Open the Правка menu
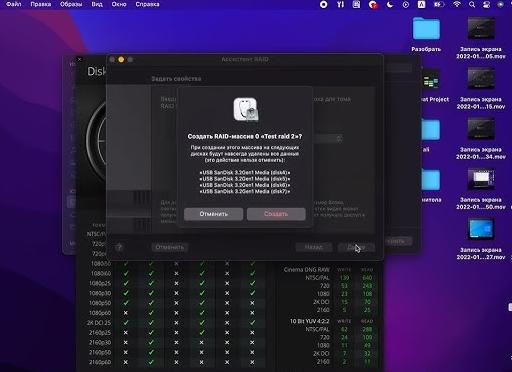The image size is (512, 372). (41, 4)
